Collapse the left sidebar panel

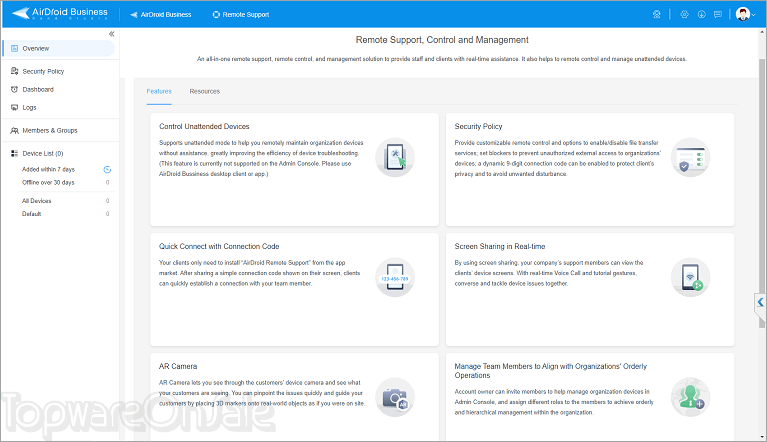(112, 34)
